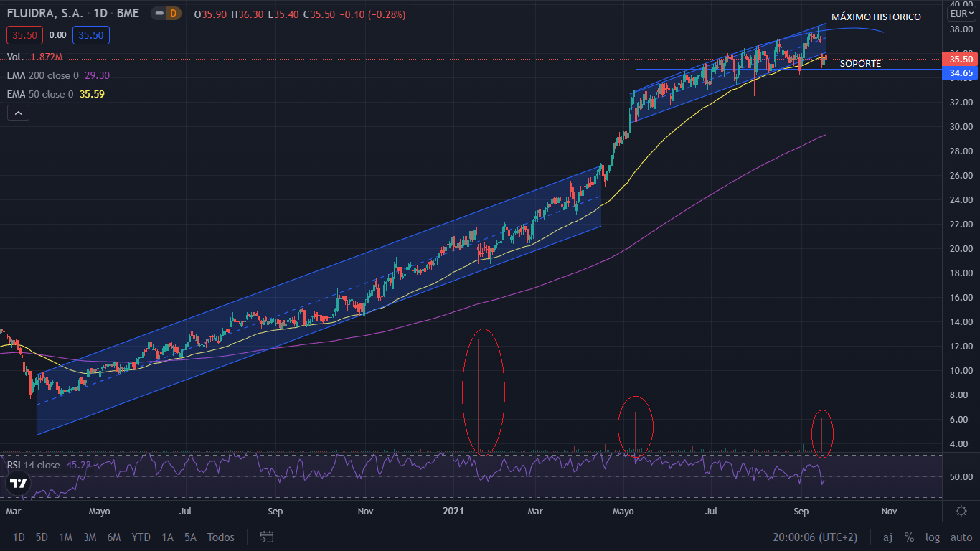Image resolution: width=980 pixels, height=551 pixels.
Task: Toggle the aj adjusted data button
Action: pyautogui.click(x=887, y=537)
